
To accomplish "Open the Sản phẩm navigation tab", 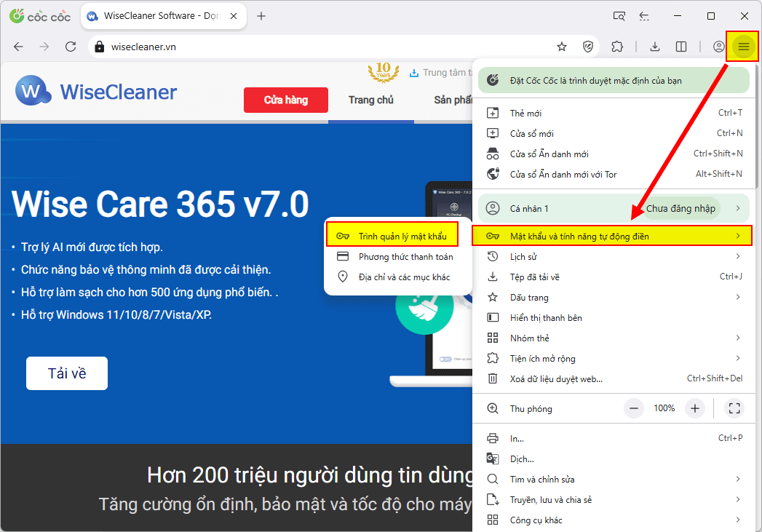I will [453, 100].
